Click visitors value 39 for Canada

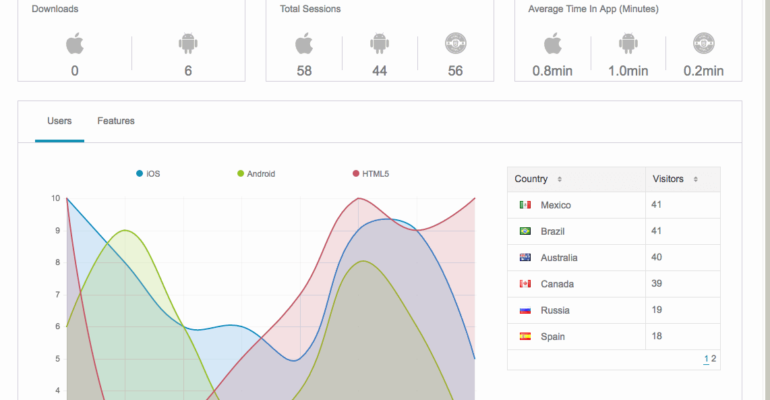[x=657, y=283]
